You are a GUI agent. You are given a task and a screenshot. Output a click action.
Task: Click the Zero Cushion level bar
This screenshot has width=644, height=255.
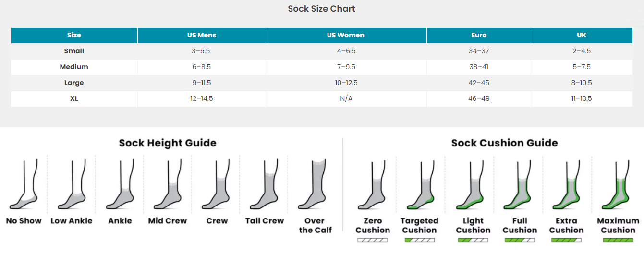pos(373,240)
